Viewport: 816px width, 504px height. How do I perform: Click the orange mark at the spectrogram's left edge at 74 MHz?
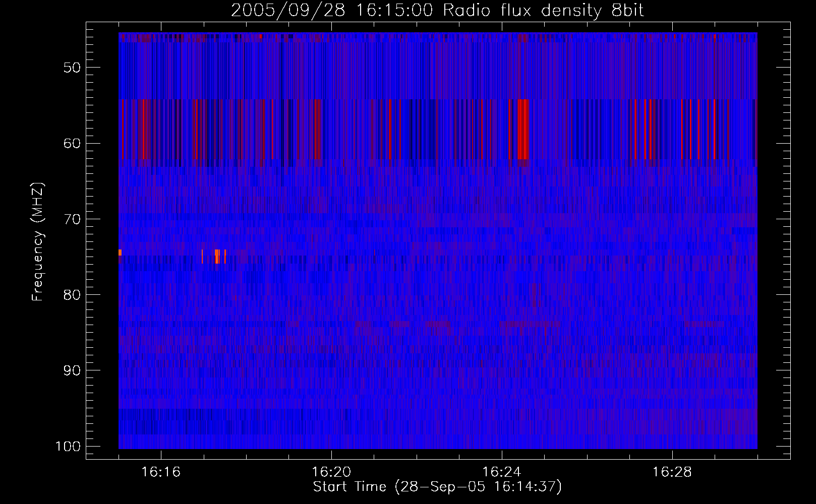click(x=120, y=253)
